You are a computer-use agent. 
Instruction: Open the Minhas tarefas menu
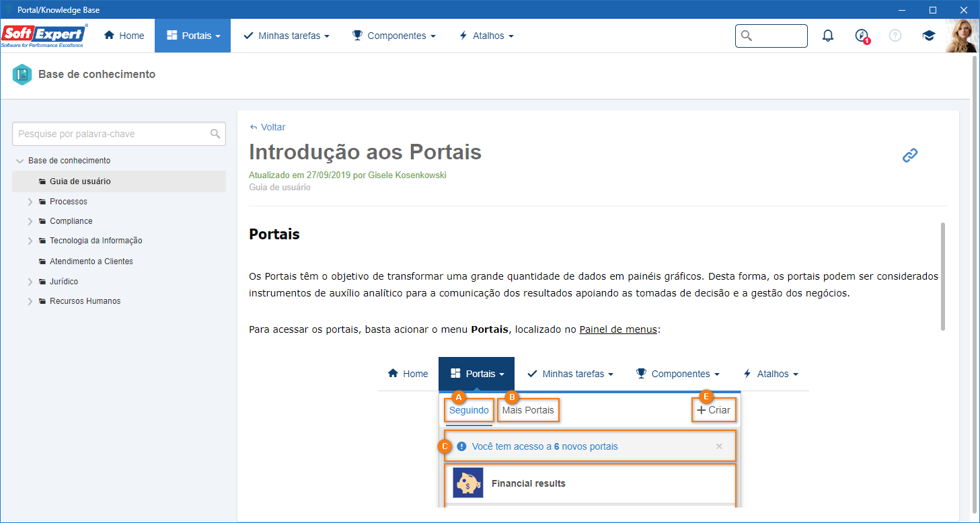[287, 36]
